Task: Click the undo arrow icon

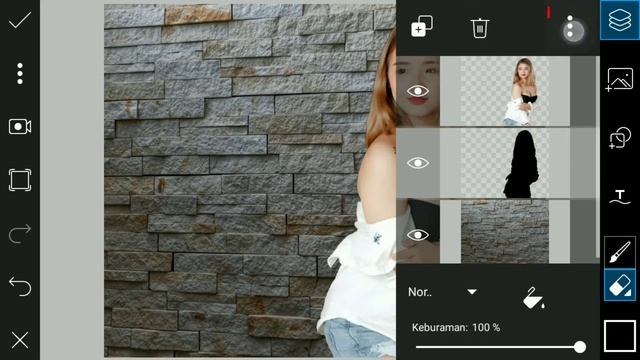Action: point(20,286)
